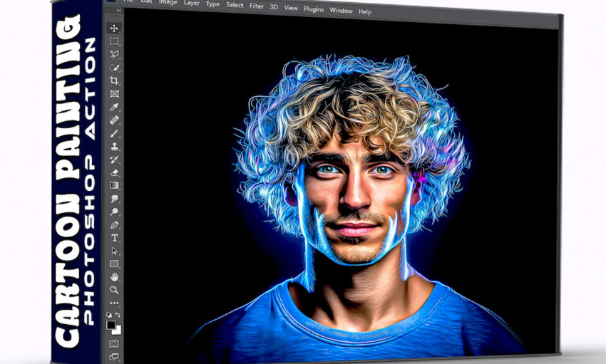This screenshot has height=364, width=606.
Task: Select the Quick Selection tool
Action: (114, 68)
